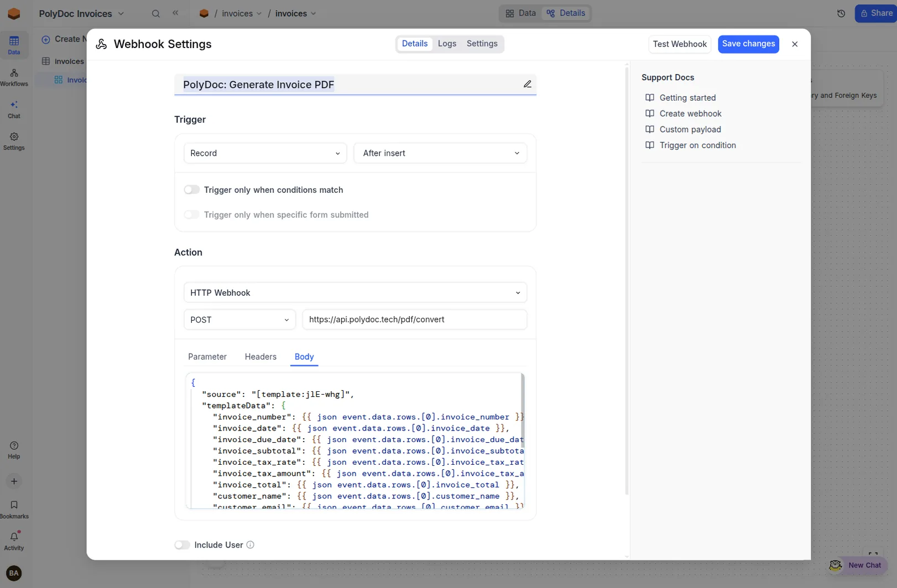Image resolution: width=897 pixels, height=588 pixels.
Task: Click the BA user avatar
Action: coord(14,574)
